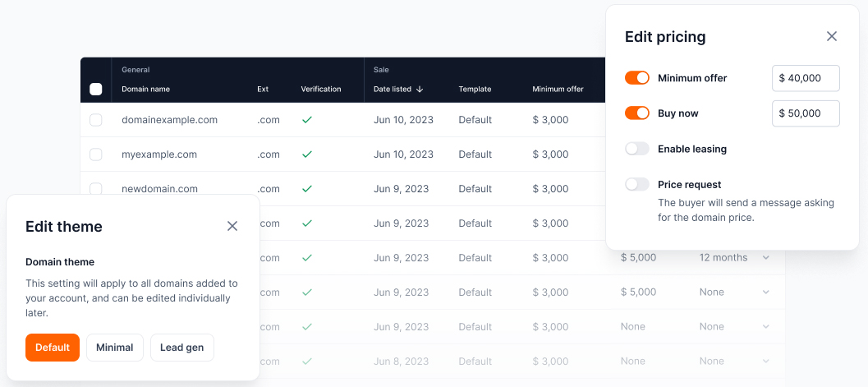This screenshot has height=387, width=868.
Task: Close the Edit pricing panel
Action: point(832,36)
